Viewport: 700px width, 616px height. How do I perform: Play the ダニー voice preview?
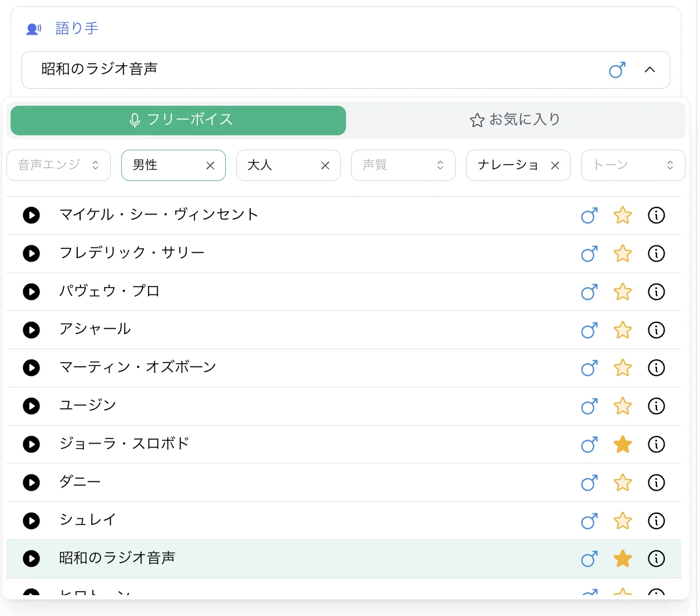click(31, 483)
